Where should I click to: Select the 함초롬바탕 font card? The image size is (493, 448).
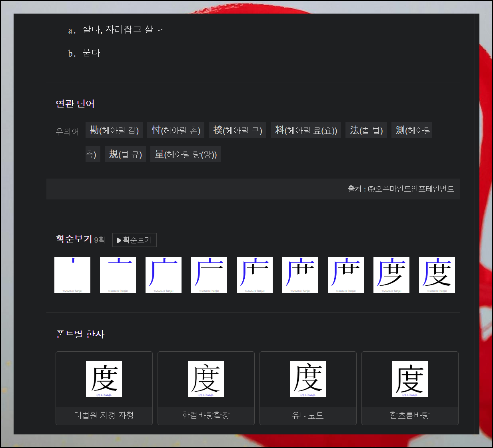[x=410, y=388]
